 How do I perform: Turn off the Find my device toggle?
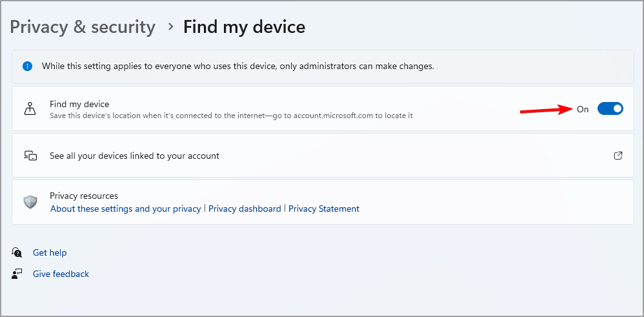pos(610,109)
